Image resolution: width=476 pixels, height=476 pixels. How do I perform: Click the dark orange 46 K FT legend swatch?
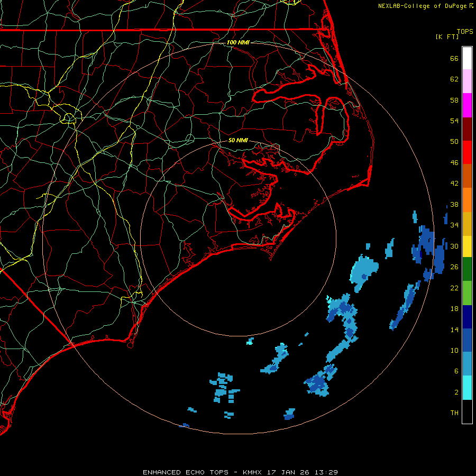467,176
